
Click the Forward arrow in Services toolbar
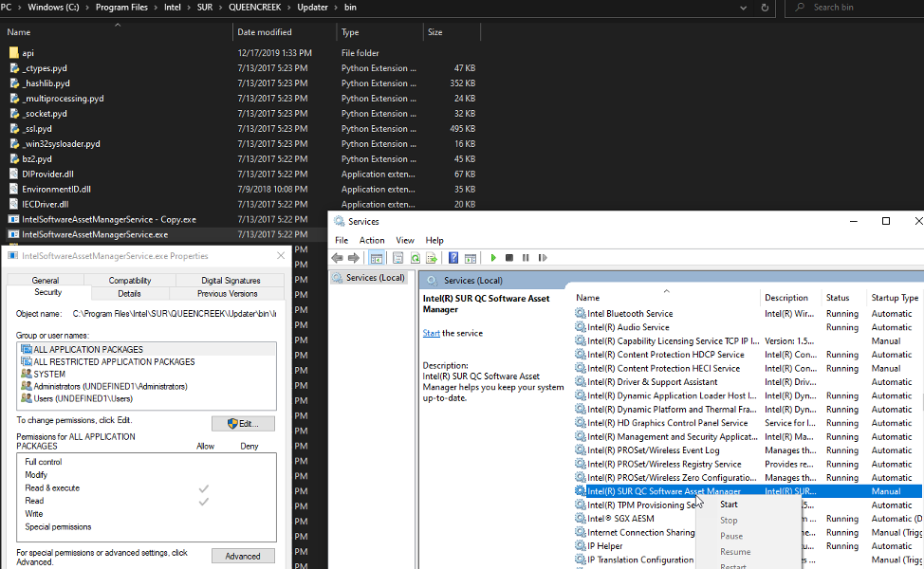[x=354, y=258]
